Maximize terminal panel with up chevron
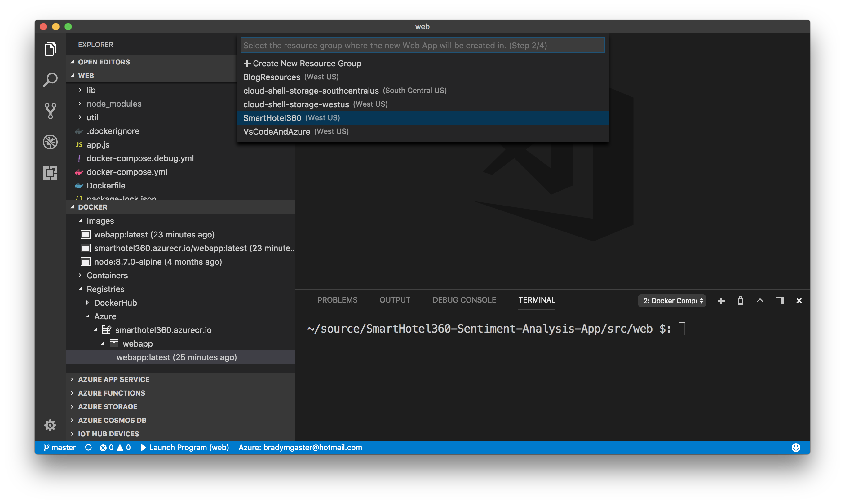845x504 pixels. (760, 301)
